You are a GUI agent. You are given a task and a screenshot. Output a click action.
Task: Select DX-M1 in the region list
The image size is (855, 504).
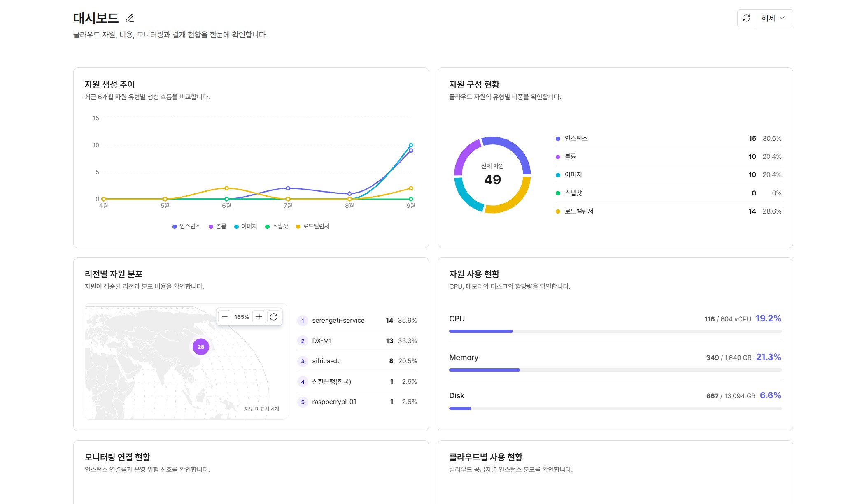pos(357,341)
